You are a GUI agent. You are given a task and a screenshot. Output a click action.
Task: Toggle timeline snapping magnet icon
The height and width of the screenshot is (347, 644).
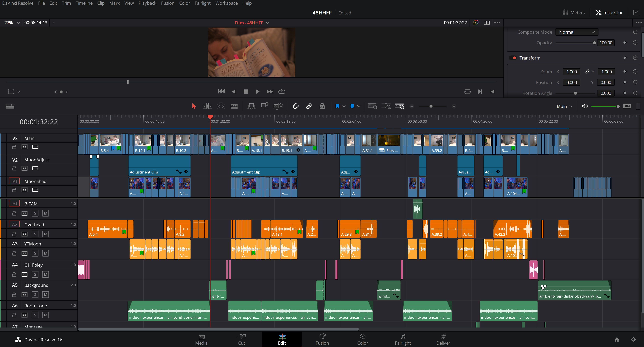(296, 106)
